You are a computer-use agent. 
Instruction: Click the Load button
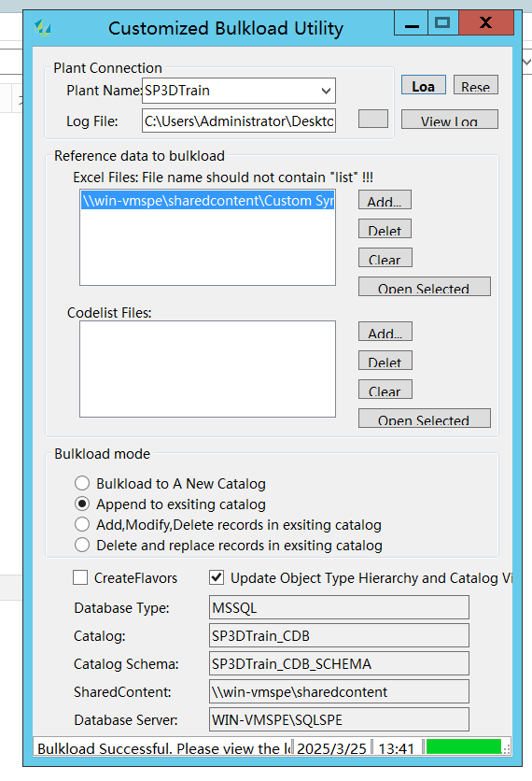(424, 85)
